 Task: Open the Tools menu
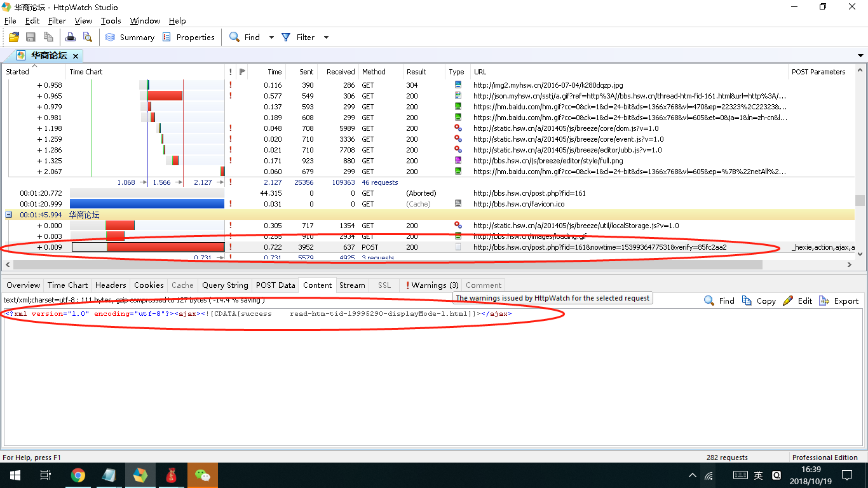click(111, 21)
